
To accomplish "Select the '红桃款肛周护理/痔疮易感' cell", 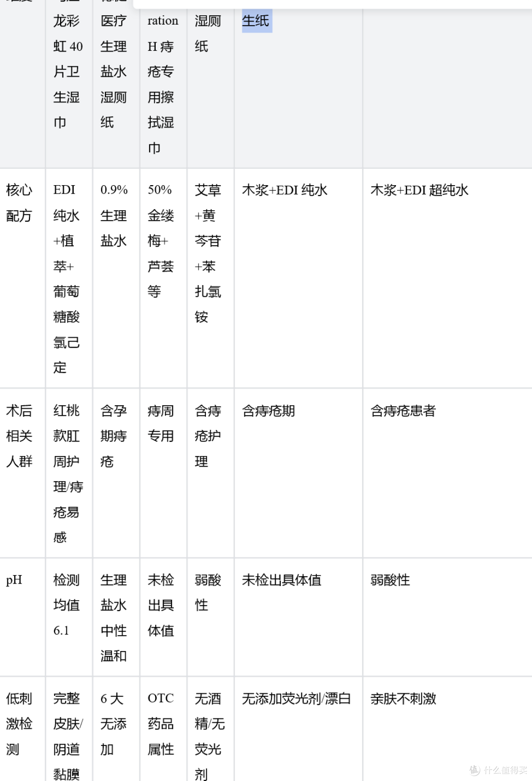I will point(69,473).
